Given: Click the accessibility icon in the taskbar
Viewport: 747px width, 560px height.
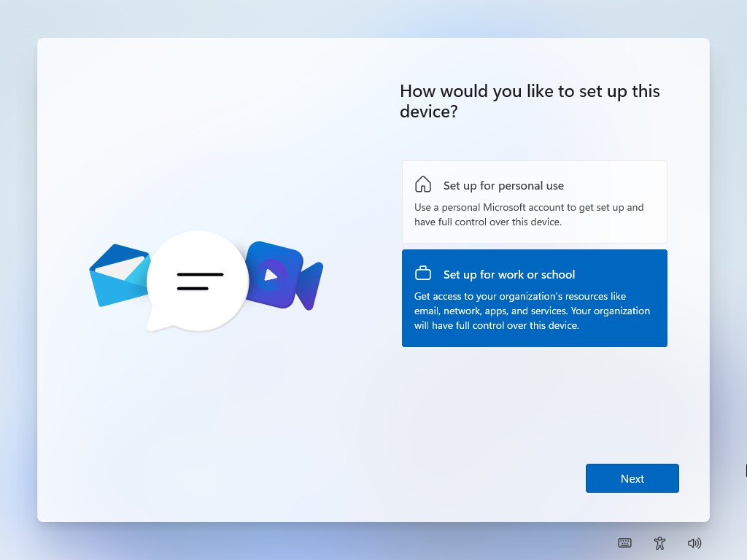Looking at the screenshot, I should (659, 542).
